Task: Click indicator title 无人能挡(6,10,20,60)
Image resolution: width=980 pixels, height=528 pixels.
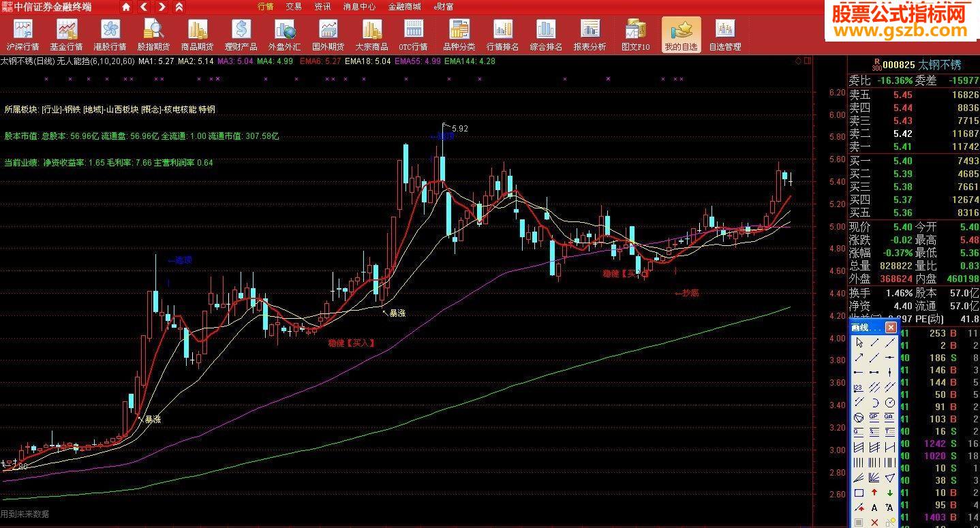Action: pyautogui.click(x=95, y=61)
